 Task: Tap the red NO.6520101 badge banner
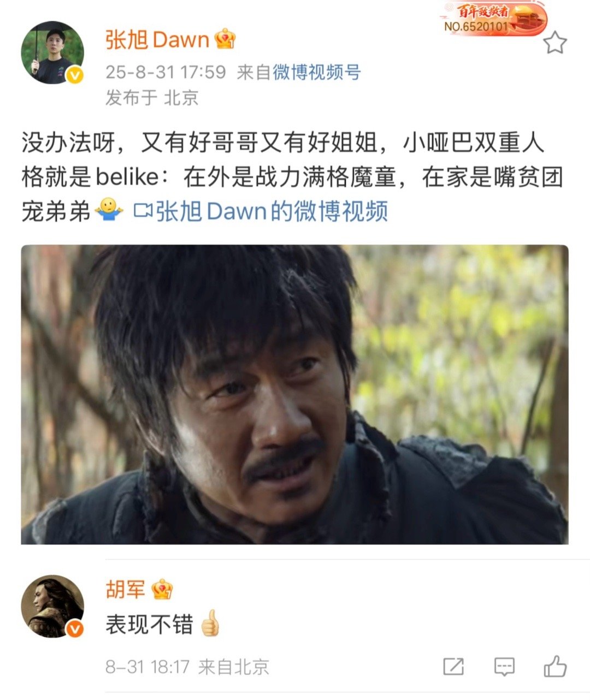pos(493,19)
